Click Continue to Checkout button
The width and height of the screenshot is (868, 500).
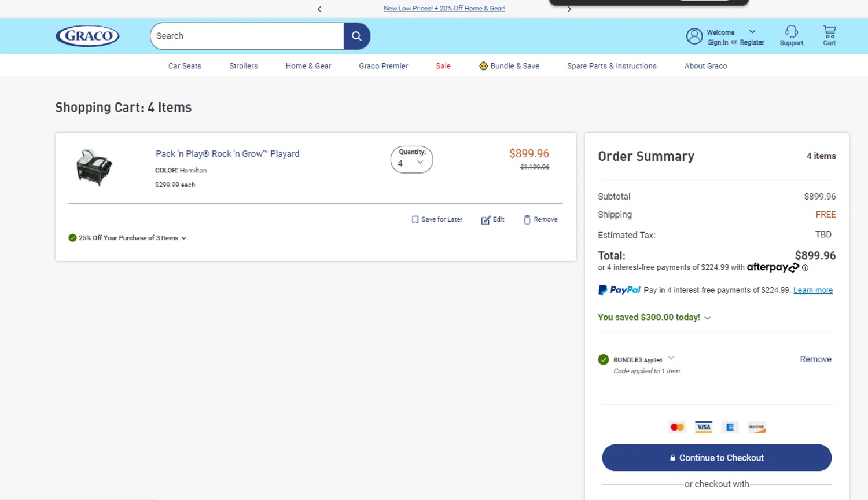pos(716,458)
